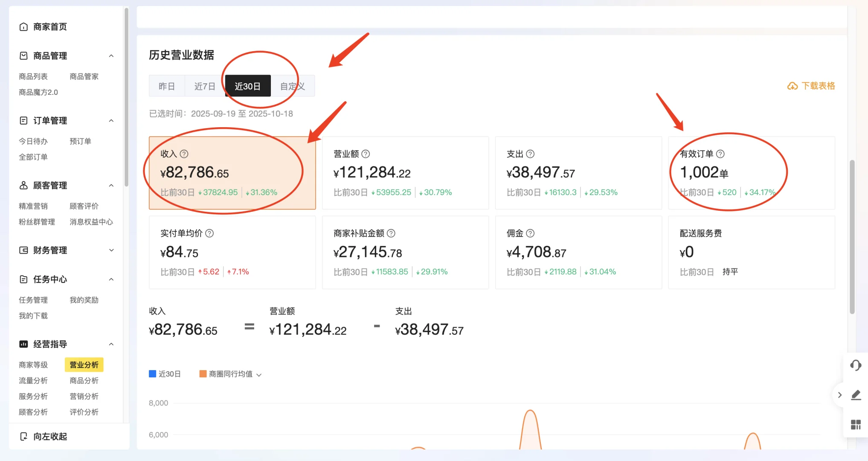
Task: Open the headset customer service icon
Action: pos(856,365)
